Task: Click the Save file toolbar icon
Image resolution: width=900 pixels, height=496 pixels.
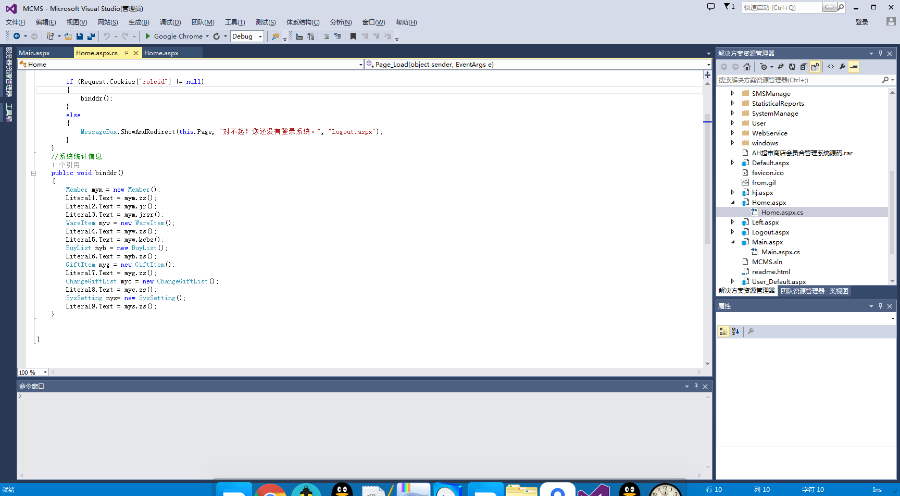Action: pos(80,36)
